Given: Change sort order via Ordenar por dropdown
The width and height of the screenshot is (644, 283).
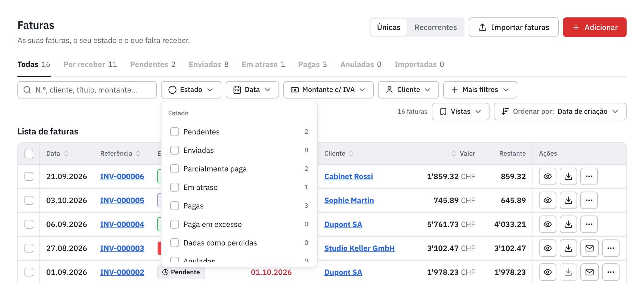Looking at the screenshot, I should pos(560,112).
